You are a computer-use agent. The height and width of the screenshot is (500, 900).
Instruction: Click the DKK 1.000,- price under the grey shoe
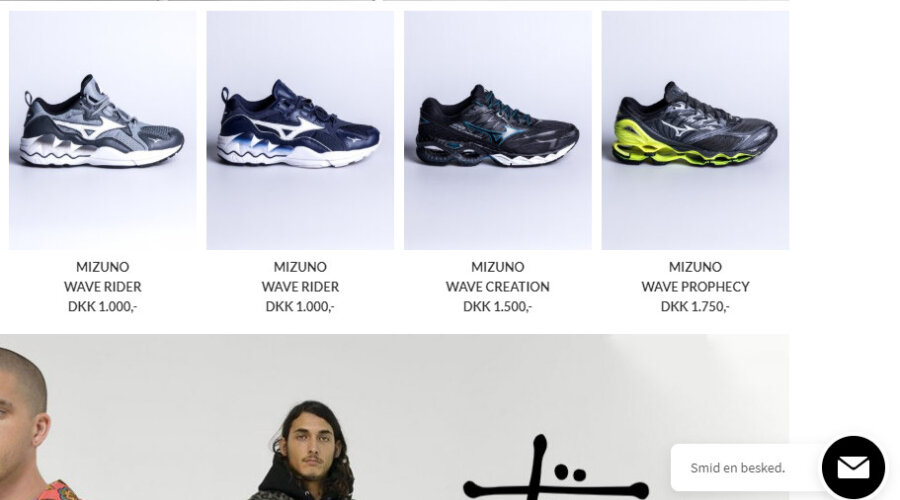pyautogui.click(x=103, y=307)
